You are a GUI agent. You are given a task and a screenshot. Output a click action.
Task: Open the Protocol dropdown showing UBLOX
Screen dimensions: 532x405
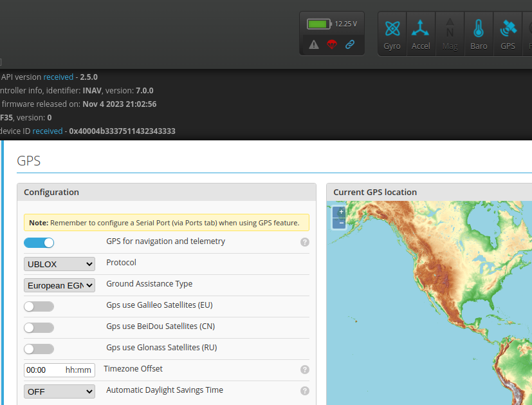click(x=59, y=263)
